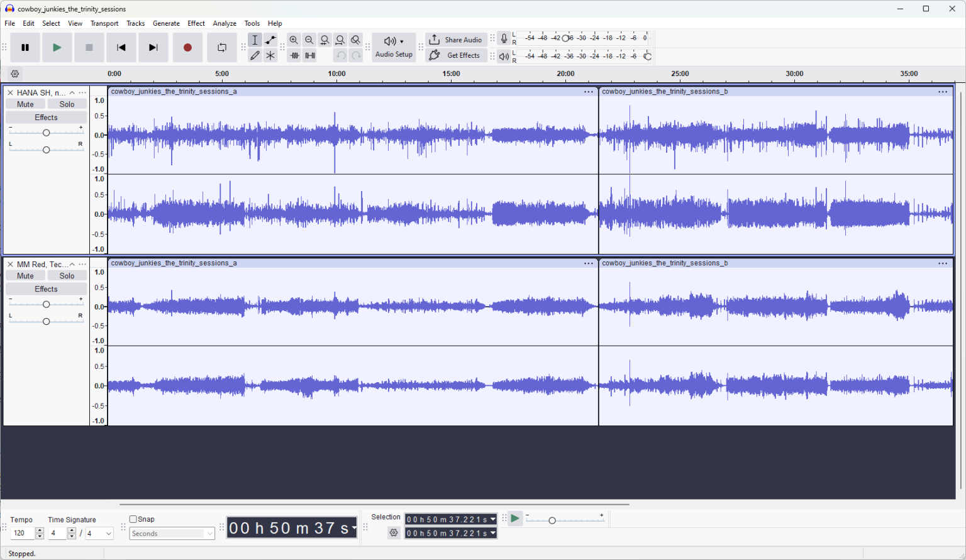
Task: Open the Audio Setup dropdown
Action: coord(394,47)
